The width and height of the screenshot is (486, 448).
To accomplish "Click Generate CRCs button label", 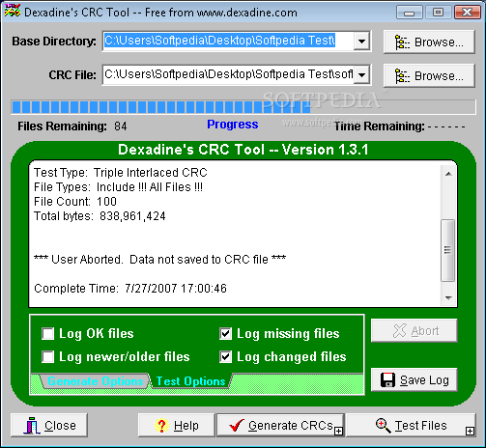I will [x=291, y=426].
